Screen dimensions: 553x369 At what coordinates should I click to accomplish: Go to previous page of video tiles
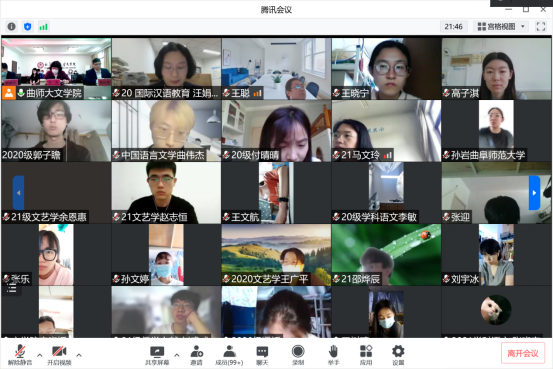pyautogui.click(x=18, y=193)
